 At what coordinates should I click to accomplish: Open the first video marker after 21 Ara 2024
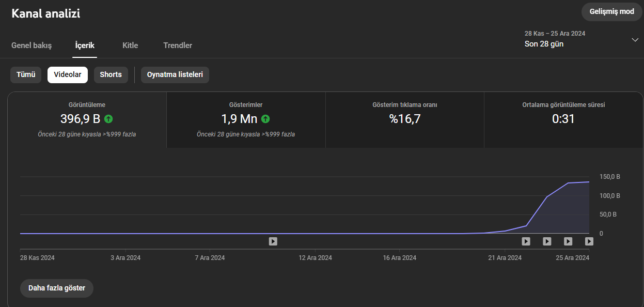526,241
